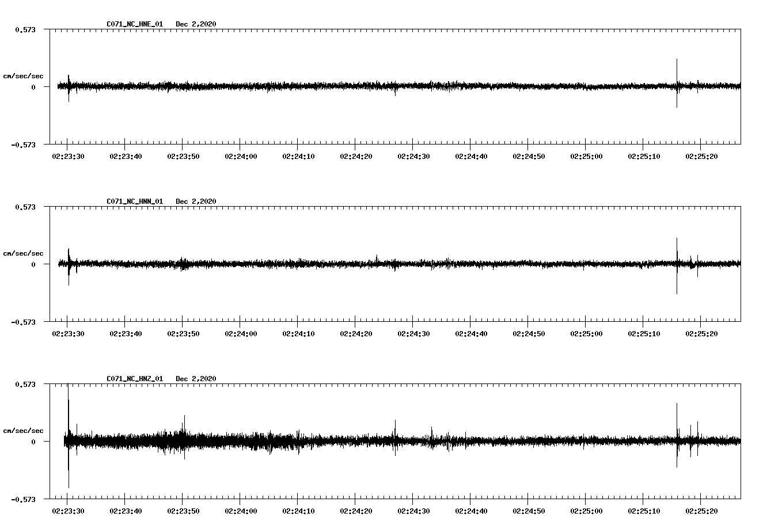Select the C071_NC_HNN_01 channel title
782x532 pixels.
[134, 201]
